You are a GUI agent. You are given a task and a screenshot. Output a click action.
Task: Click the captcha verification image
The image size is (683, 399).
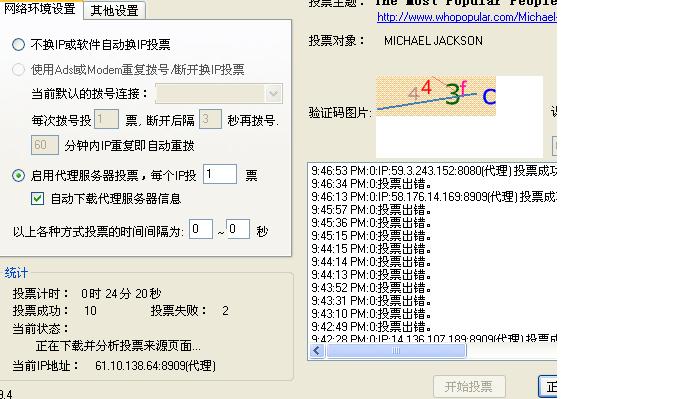coord(436,96)
